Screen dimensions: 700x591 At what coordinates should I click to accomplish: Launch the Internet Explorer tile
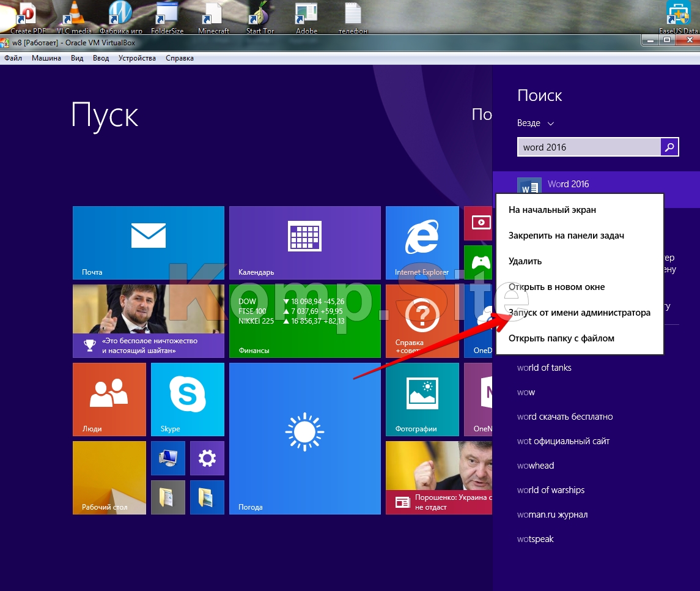(x=422, y=242)
